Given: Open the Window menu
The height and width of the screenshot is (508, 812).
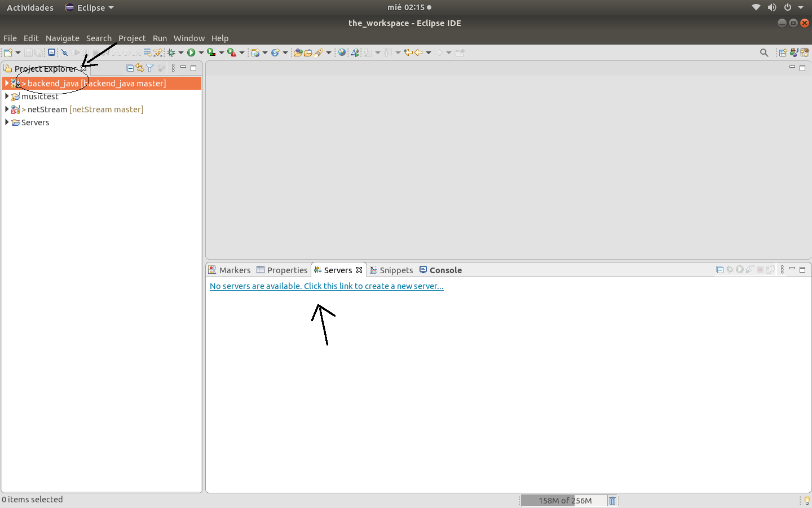Looking at the screenshot, I should tap(189, 38).
